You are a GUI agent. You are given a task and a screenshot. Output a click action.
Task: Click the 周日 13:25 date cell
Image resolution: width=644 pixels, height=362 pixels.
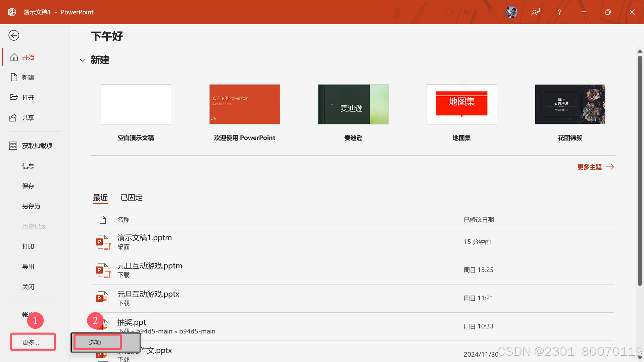coord(479,270)
